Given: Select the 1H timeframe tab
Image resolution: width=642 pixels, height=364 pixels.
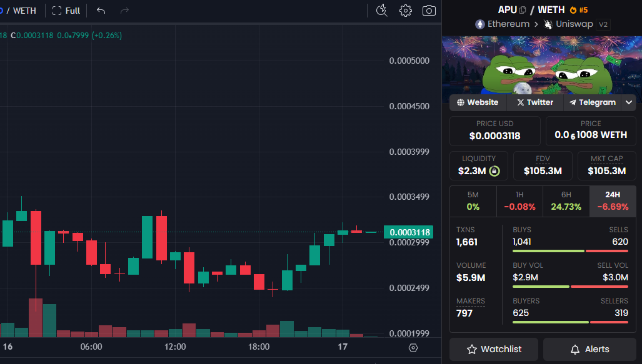Looking at the screenshot, I should 519,201.
